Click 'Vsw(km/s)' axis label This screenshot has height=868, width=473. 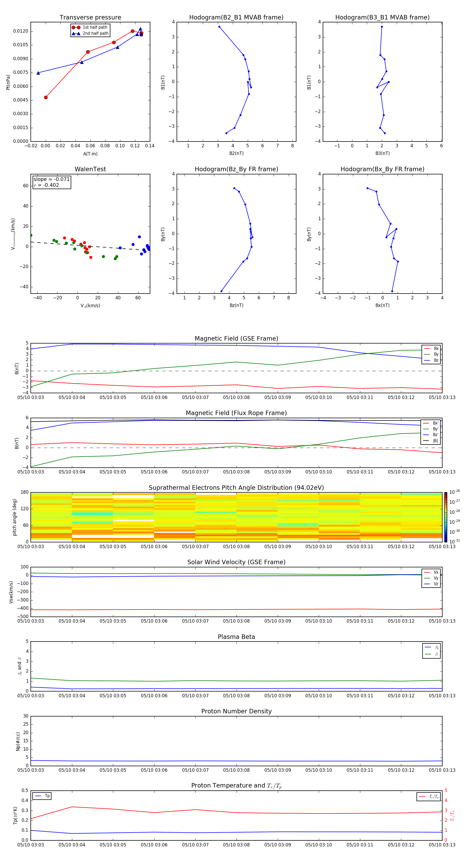tap(11, 592)
